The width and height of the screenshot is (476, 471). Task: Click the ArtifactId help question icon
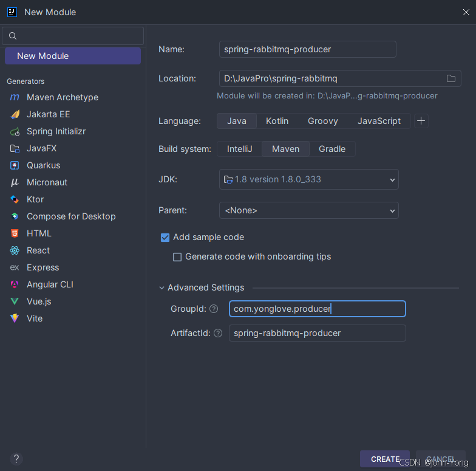pyautogui.click(x=218, y=333)
